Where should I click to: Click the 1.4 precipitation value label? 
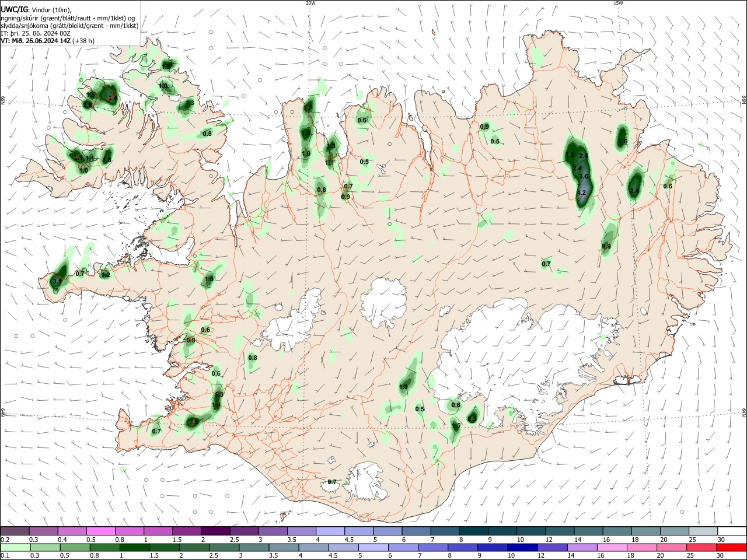(x=216, y=405)
